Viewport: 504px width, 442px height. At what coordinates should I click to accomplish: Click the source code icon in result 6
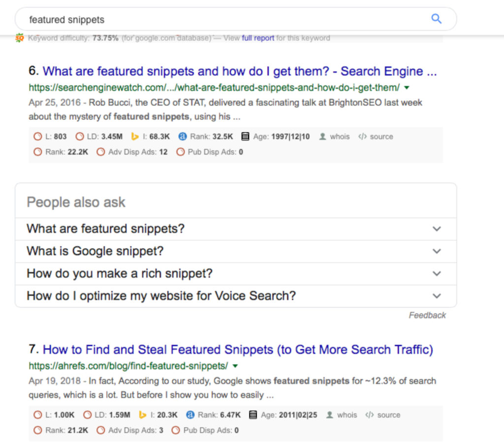click(x=362, y=136)
